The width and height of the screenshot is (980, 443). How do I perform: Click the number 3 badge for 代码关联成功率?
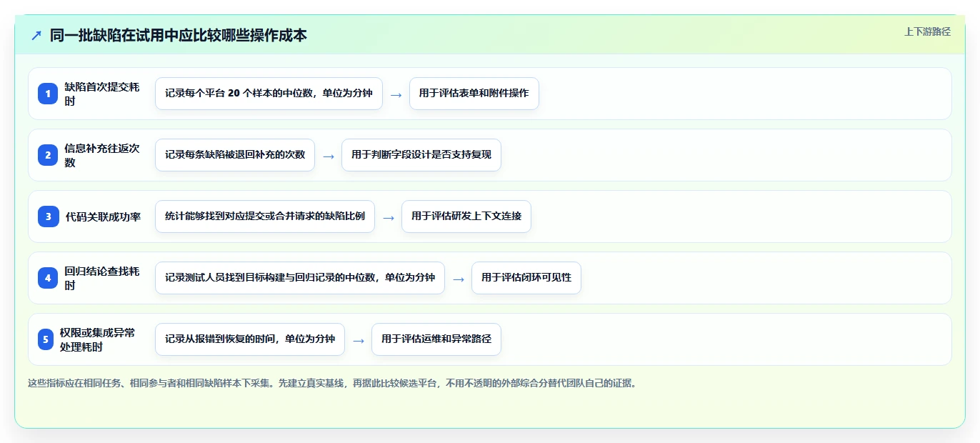48,216
